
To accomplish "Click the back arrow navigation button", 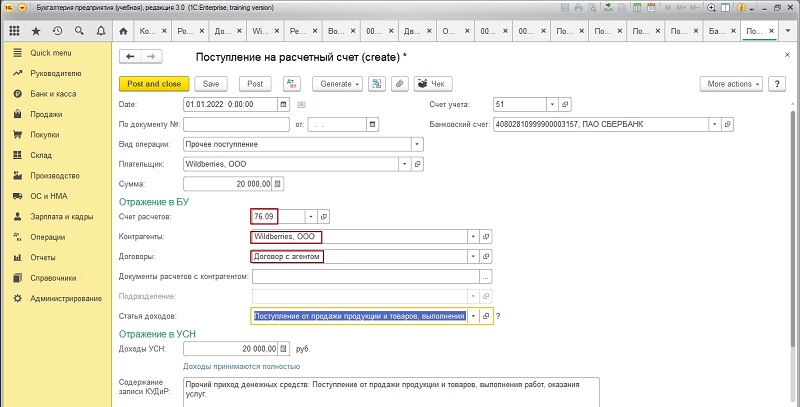I will point(130,57).
